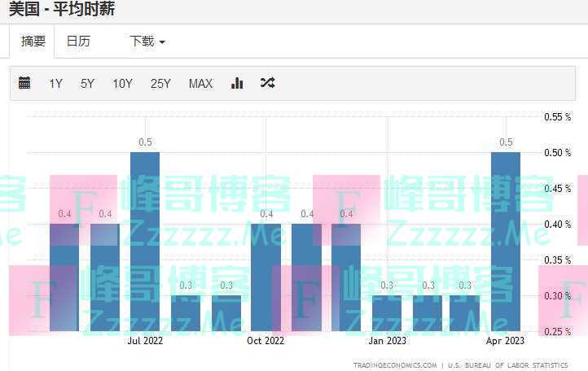Click the 0.25 % axis value
Screen dimensions: 588x371
[x=558, y=332]
